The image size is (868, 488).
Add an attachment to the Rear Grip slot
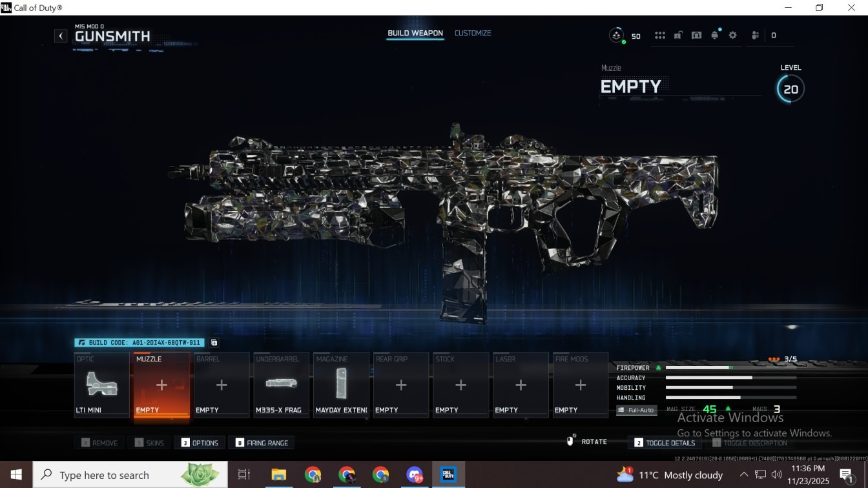click(401, 385)
